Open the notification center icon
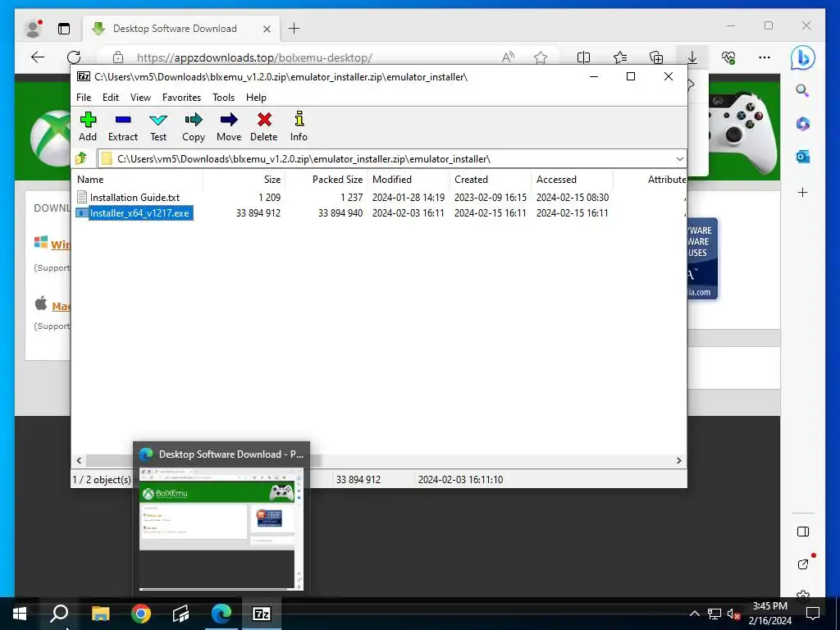Viewport: 840px width, 630px height. point(813,614)
